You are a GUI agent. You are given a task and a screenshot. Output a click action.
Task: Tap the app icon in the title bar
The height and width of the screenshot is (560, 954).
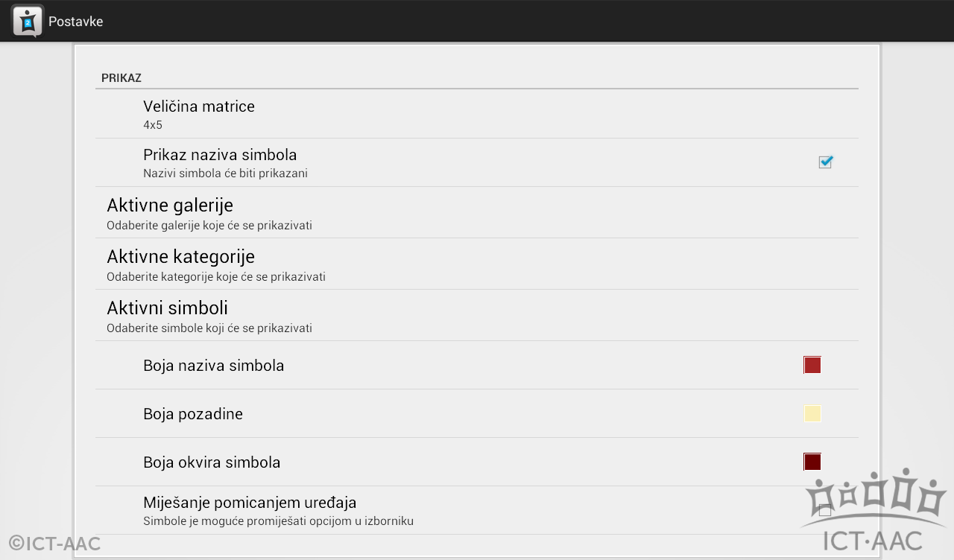tap(28, 21)
